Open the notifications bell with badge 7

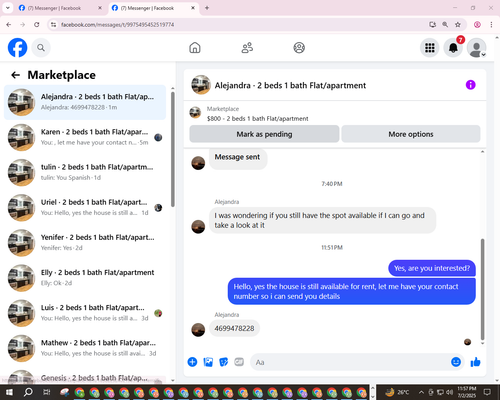click(x=453, y=48)
